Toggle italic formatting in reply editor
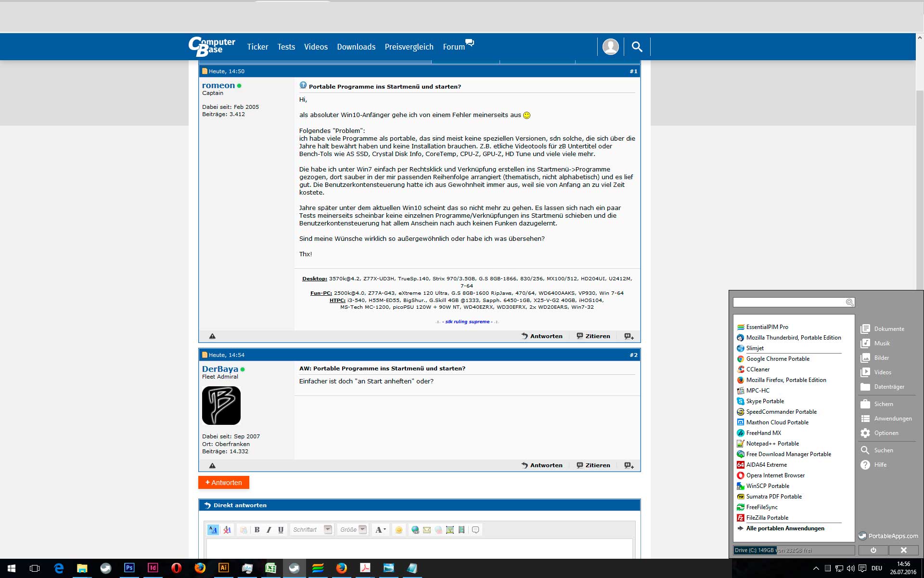 [x=269, y=530]
